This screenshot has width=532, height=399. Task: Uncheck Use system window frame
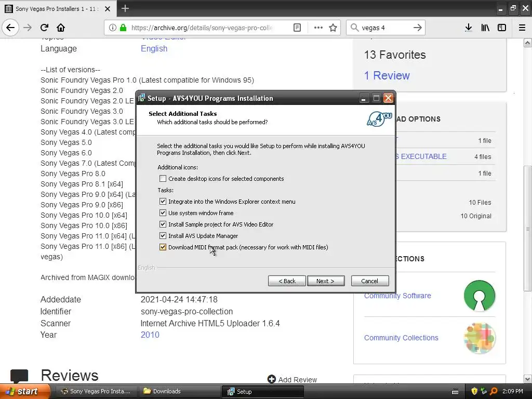click(163, 213)
